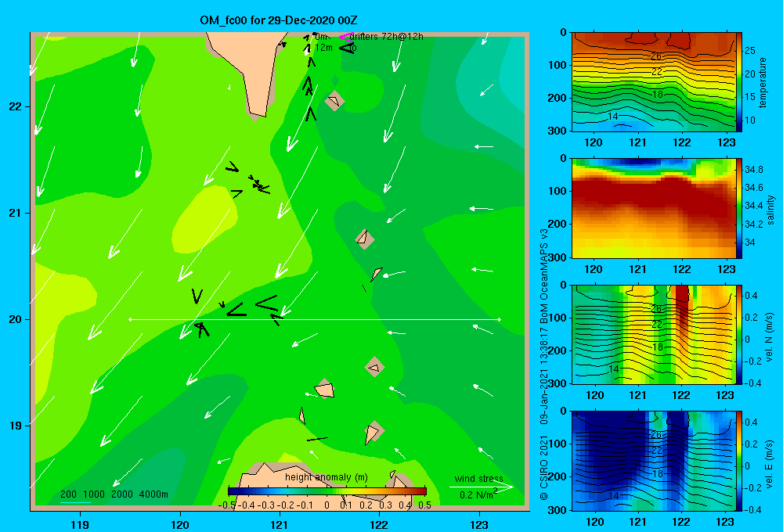Select the '12m' drifter depth legend label
Viewport: 783px width, 532px height.
point(323,48)
